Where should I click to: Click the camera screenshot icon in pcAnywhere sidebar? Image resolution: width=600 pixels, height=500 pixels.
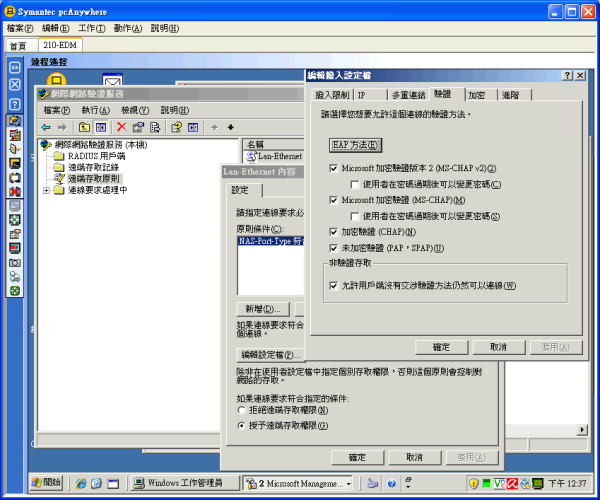click(x=15, y=262)
